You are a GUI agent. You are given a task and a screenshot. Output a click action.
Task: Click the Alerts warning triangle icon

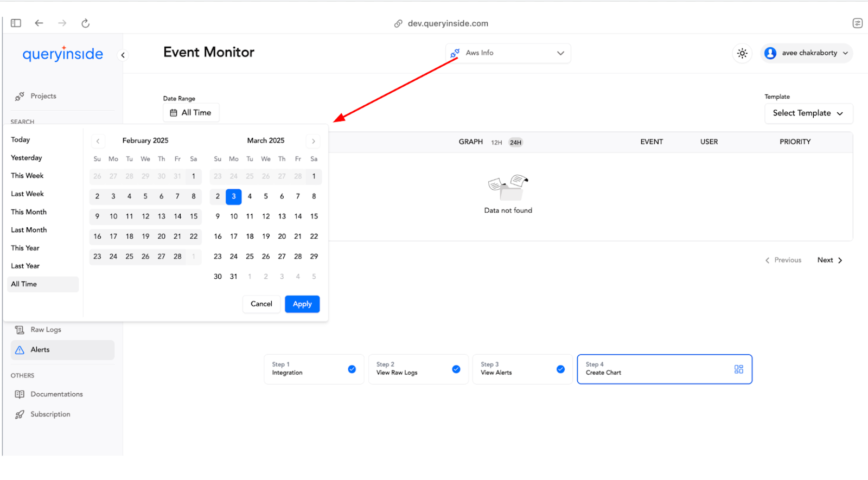[x=20, y=350]
